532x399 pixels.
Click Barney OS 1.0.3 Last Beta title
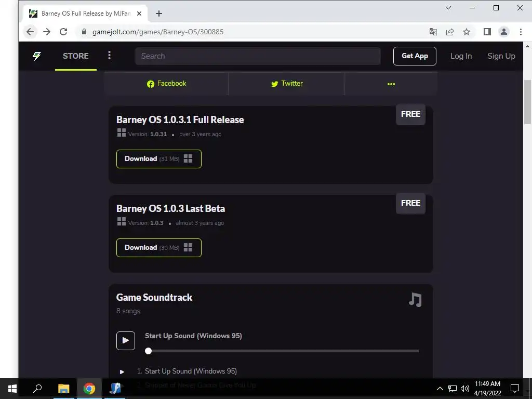[170, 209]
